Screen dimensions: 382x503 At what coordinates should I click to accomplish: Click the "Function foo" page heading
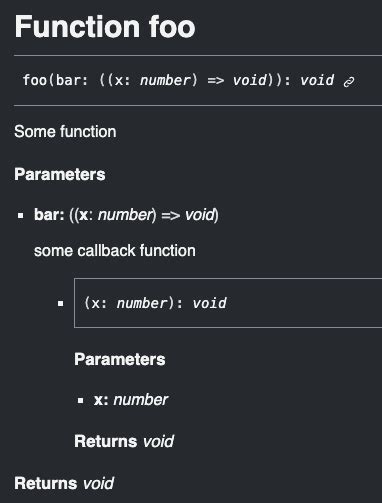tap(105, 27)
